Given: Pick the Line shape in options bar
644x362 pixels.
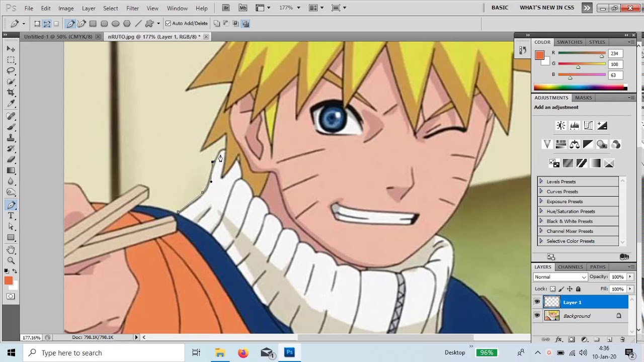Looking at the screenshot, I should point(138,24).
